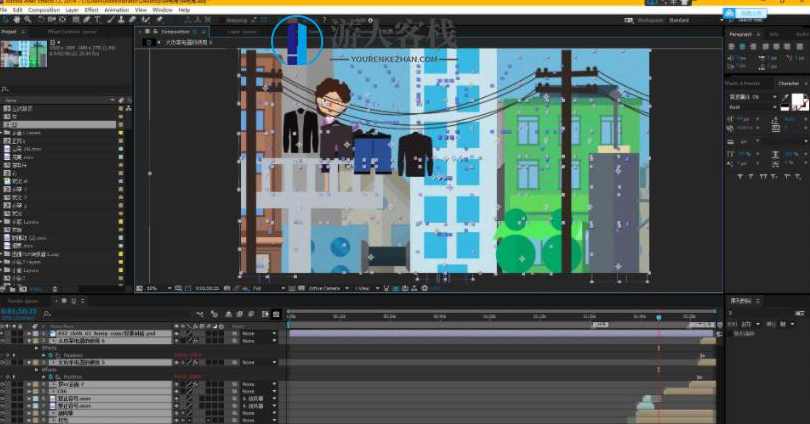Open the Graph Editor from timeline header
Viewport: 810px width, 424px height.
[276, 314]
